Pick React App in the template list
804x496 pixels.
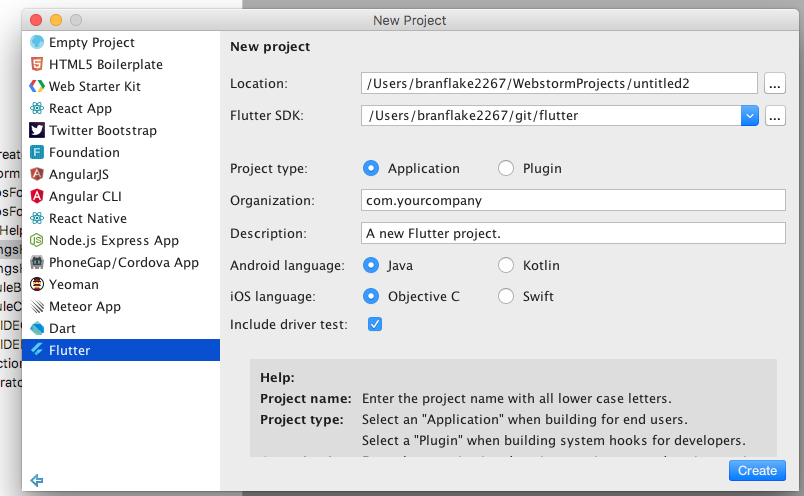click(121, 108)
